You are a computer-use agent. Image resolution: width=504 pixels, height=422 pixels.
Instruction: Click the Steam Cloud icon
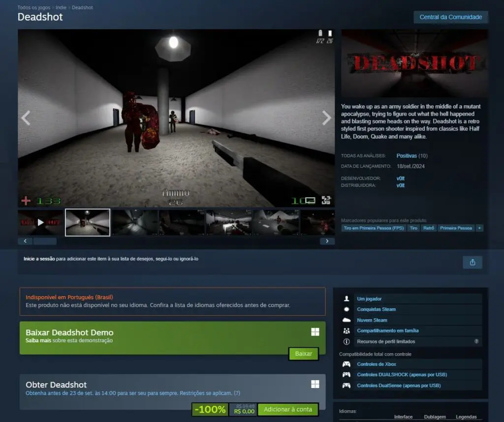[346, 320]
